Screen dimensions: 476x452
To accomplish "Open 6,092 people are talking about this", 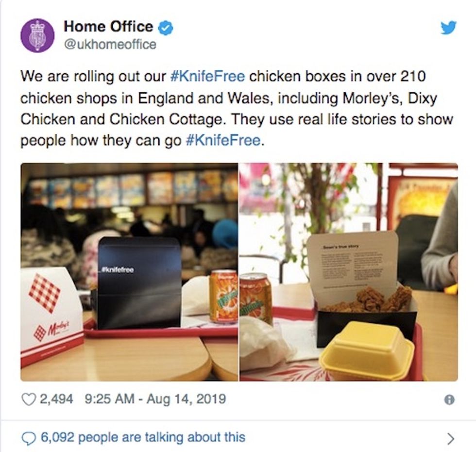I will click(x=143, y=437).
